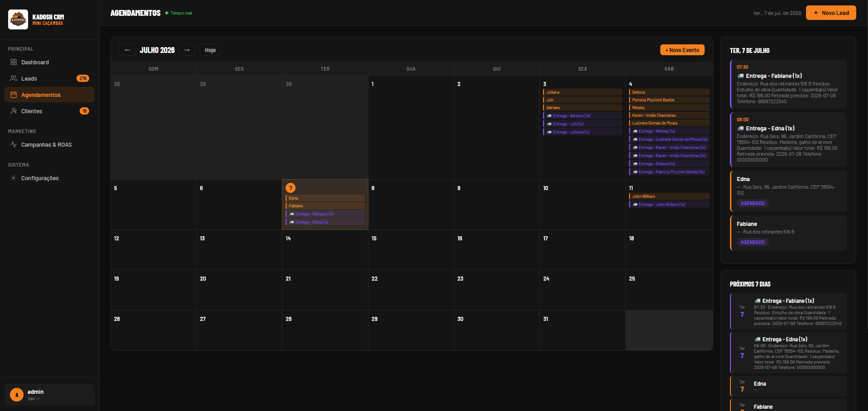Image resolution: width=868 pixels, height=411 pixels.
Task: Open Entrega - Edna (1x) calendar event
Action: click(325, 222)
